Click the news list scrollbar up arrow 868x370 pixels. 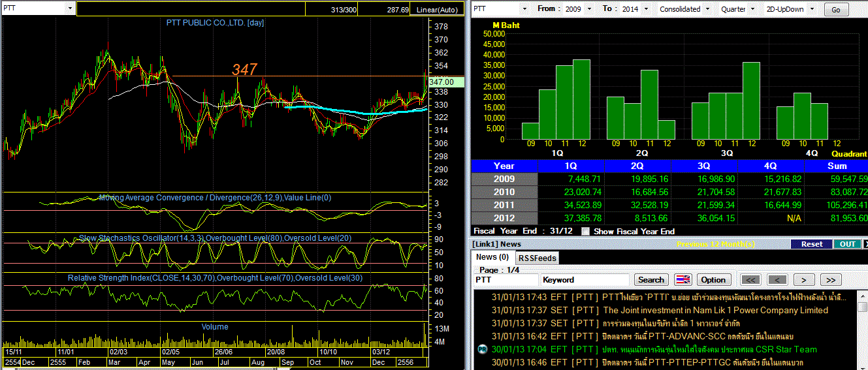(861, 295)
